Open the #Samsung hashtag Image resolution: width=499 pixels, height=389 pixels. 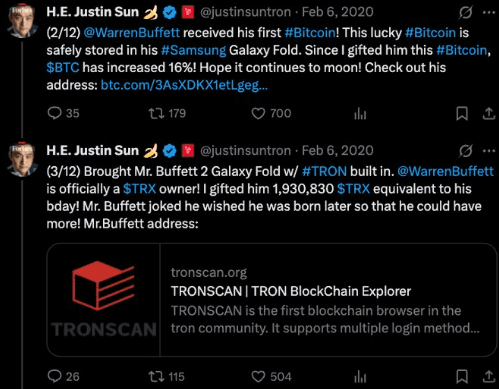pos(193,50)
